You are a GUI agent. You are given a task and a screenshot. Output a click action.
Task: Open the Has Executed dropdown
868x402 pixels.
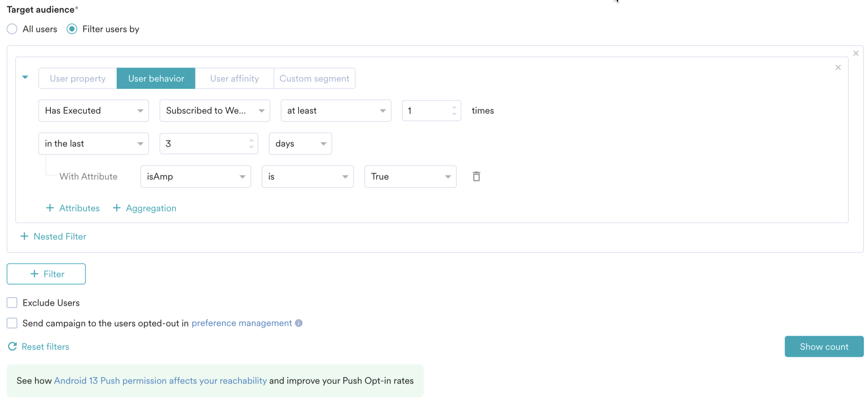[93, 111]
